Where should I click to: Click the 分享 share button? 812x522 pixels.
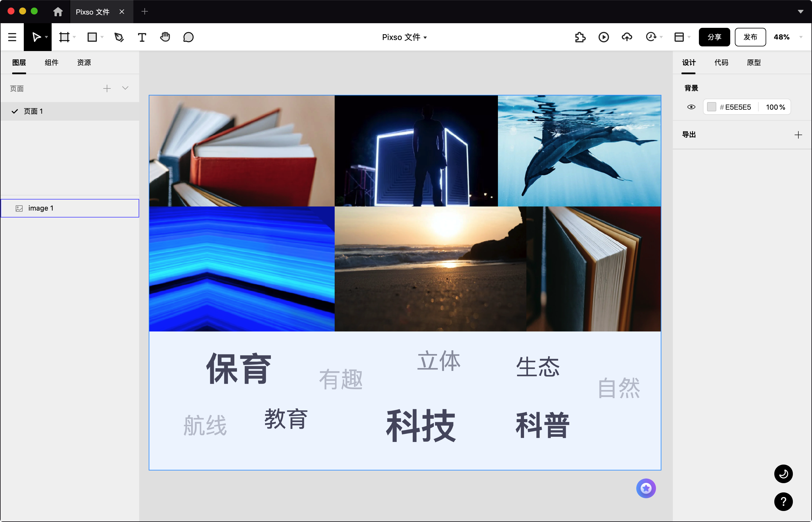714,37
